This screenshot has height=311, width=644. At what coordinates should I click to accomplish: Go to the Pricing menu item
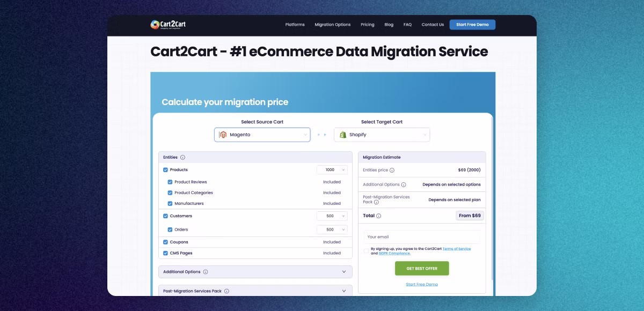tap(368, 25)
